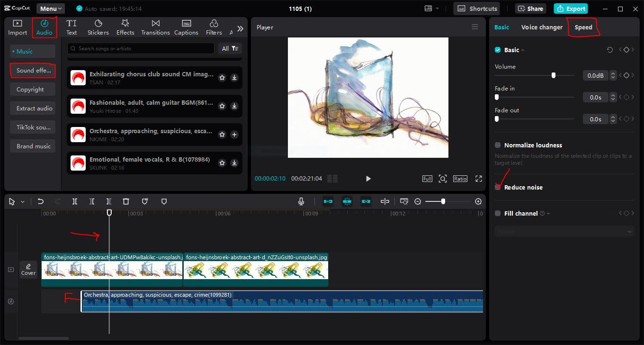Expand more tool tabs with double chevron

(240, 28)
